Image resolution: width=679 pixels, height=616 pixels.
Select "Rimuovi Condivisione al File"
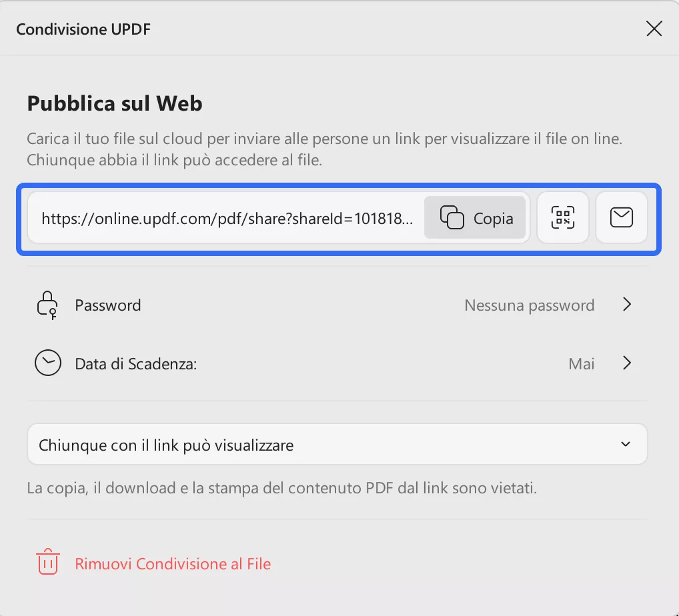point(172,563)
